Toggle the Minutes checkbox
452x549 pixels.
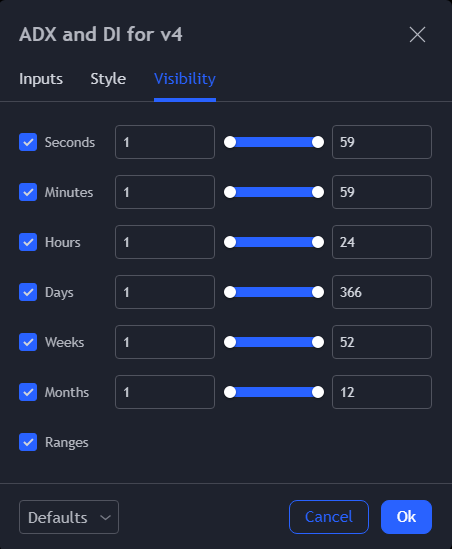[28, 192]
